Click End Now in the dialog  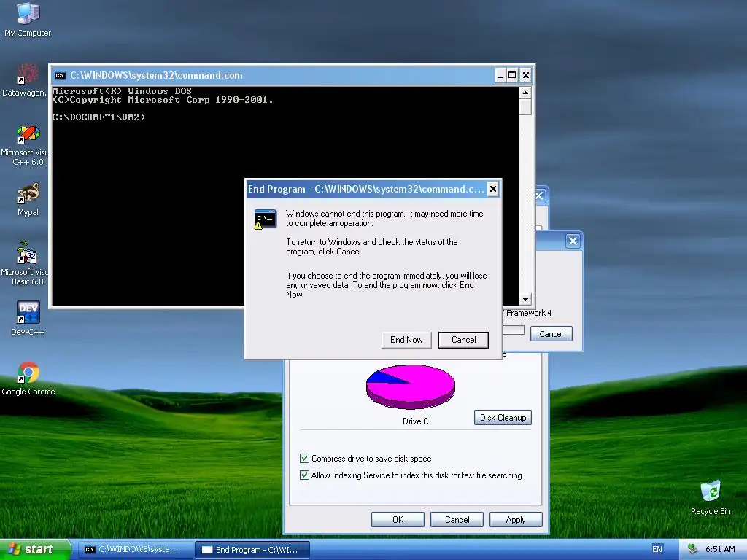pyautogui.click(x=406, y=340)
